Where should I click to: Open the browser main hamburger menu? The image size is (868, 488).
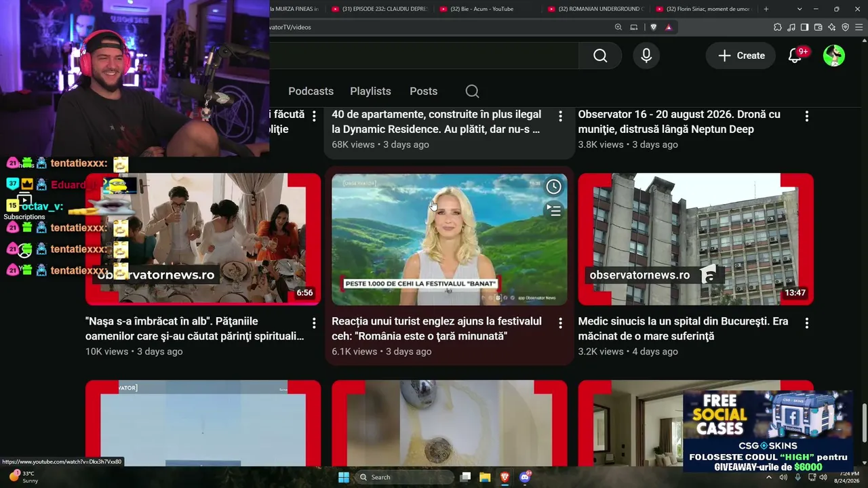point(859,27)
